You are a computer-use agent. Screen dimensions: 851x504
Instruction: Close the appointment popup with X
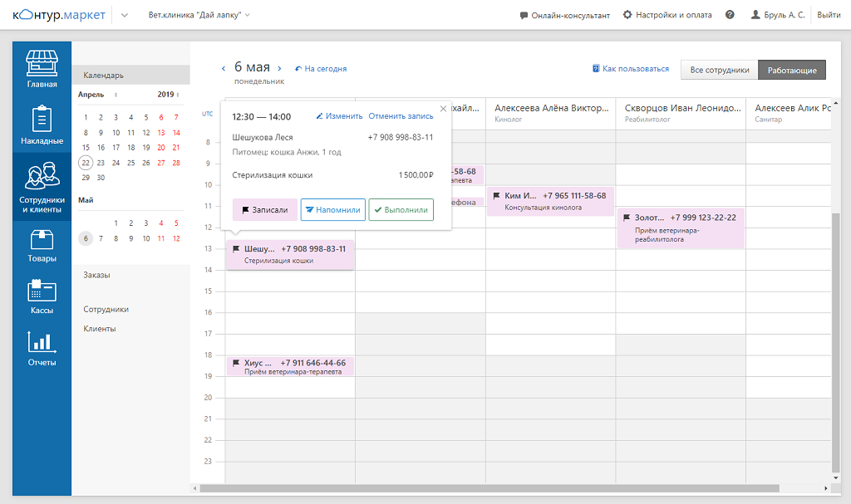pos(444,109)
